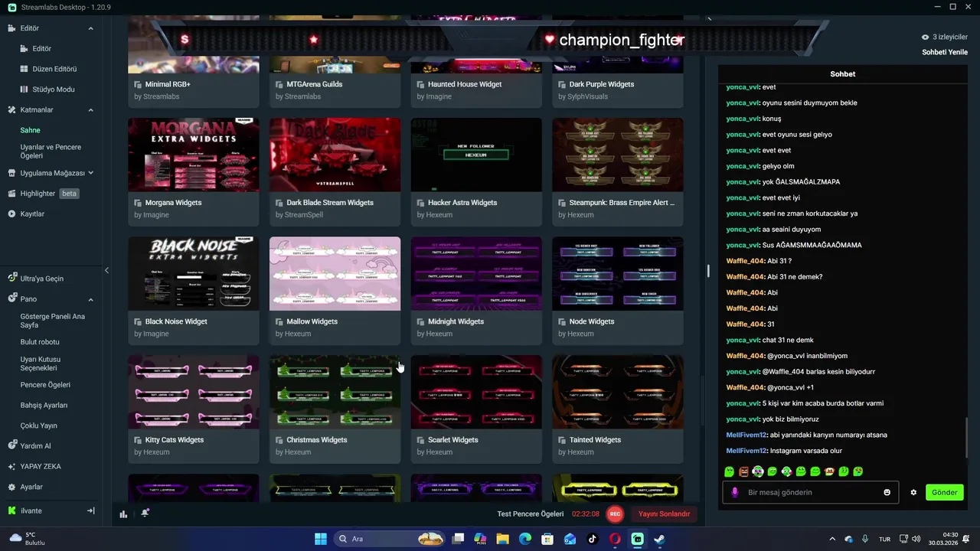The height and width of the screenshot is (551, 980).
Task: Collapse the Editör section chevron
Action: (90, 28)
